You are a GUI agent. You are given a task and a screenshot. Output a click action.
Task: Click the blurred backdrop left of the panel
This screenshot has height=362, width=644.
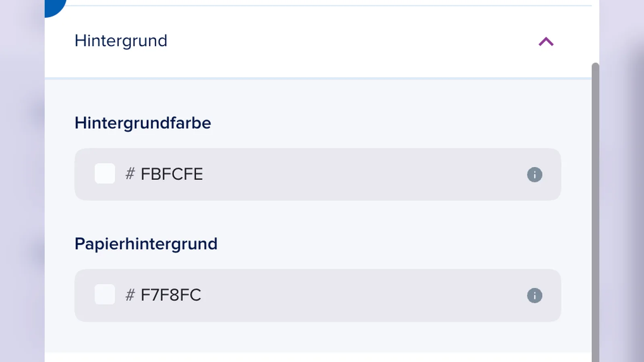click(22, 181)
